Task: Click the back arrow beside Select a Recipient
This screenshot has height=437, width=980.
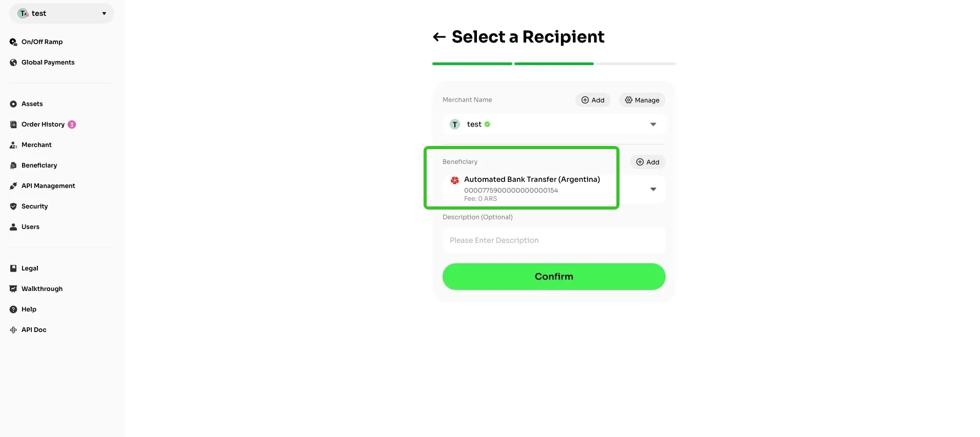Action: [x=439, y=37]
